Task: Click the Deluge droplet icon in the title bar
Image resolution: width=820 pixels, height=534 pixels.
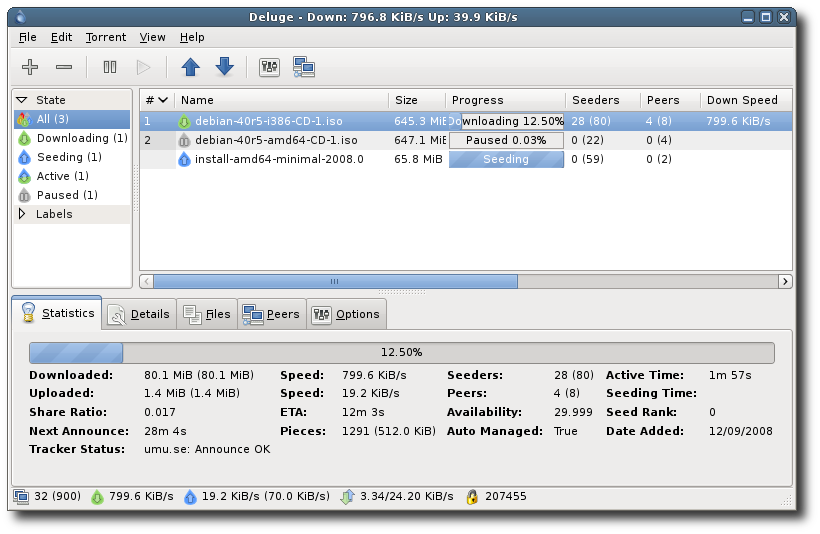Action: (x=21, y=17)
